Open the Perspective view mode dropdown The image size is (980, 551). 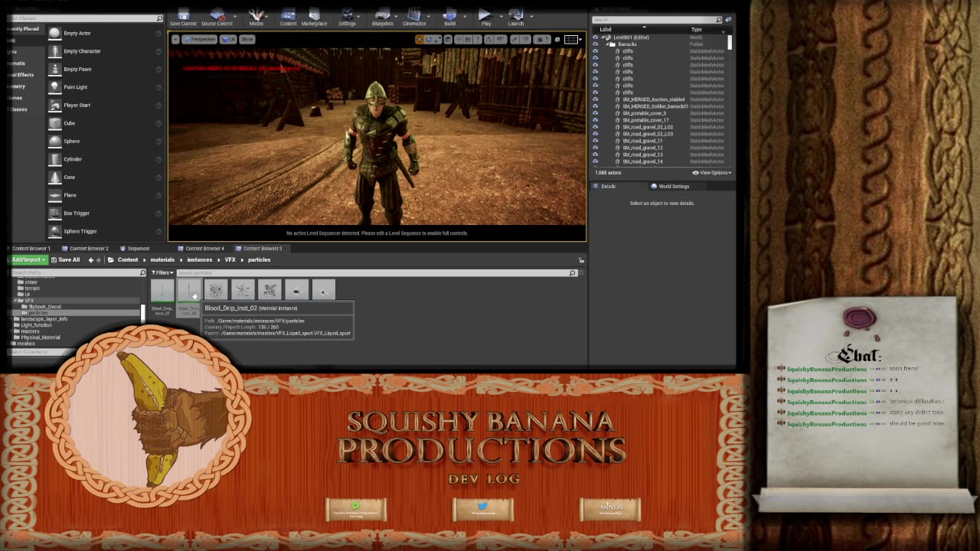(201, 39)
